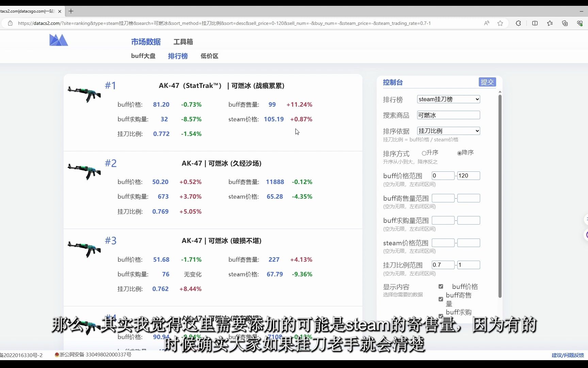Open browser collections
The width and height of the screenshot is (588, 368).
click(x=565, y=23)
